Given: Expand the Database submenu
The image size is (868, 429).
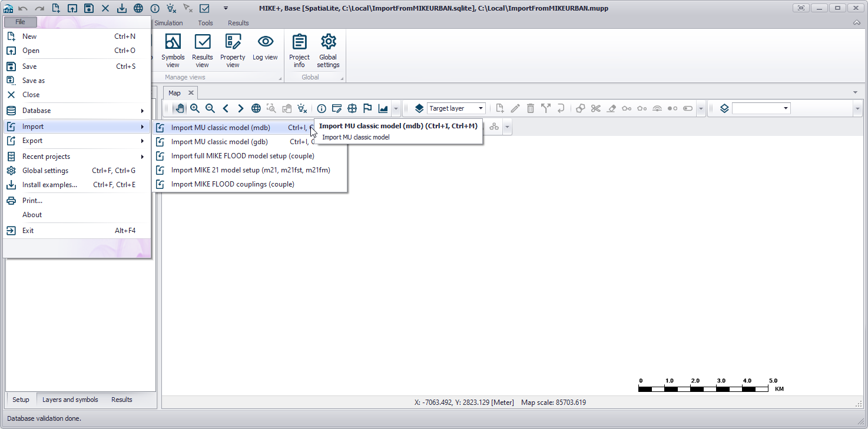Looking at the screenshot, I should [x=77, y=111].
